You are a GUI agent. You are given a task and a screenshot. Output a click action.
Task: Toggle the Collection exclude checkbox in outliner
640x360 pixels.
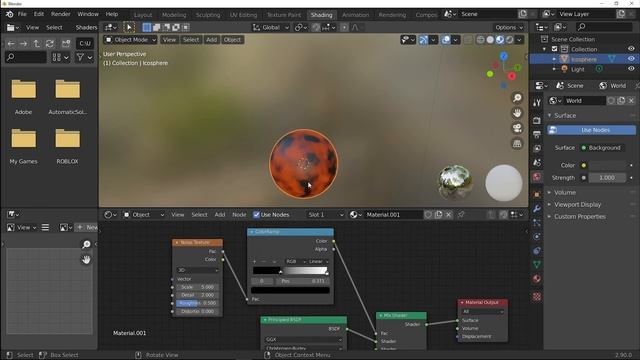554,49
